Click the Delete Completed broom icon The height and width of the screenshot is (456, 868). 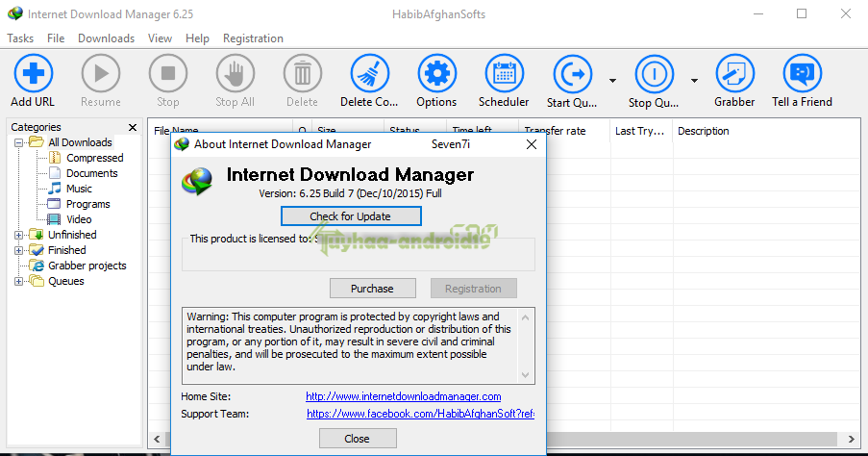[369, 72]
